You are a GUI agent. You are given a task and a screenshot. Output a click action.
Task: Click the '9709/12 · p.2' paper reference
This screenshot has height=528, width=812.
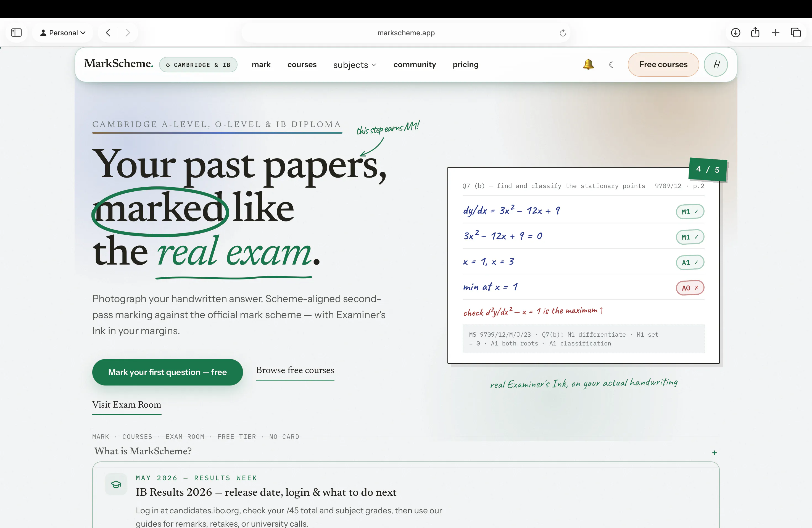(679, 186)
